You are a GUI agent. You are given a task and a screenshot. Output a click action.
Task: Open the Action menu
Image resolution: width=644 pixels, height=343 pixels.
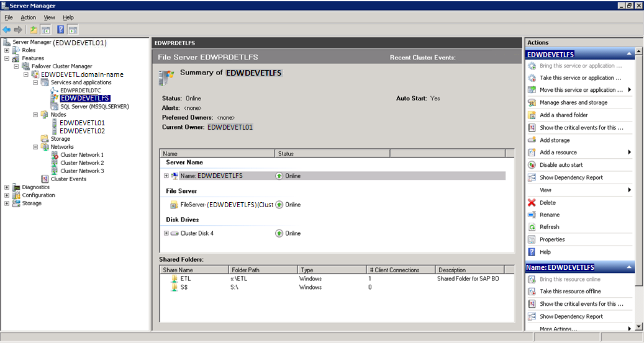click(29, 17)
